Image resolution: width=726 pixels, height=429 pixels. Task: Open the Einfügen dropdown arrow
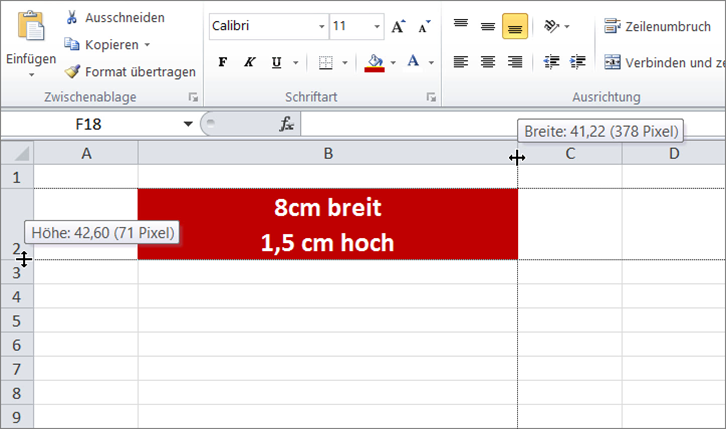coord(31,75)
